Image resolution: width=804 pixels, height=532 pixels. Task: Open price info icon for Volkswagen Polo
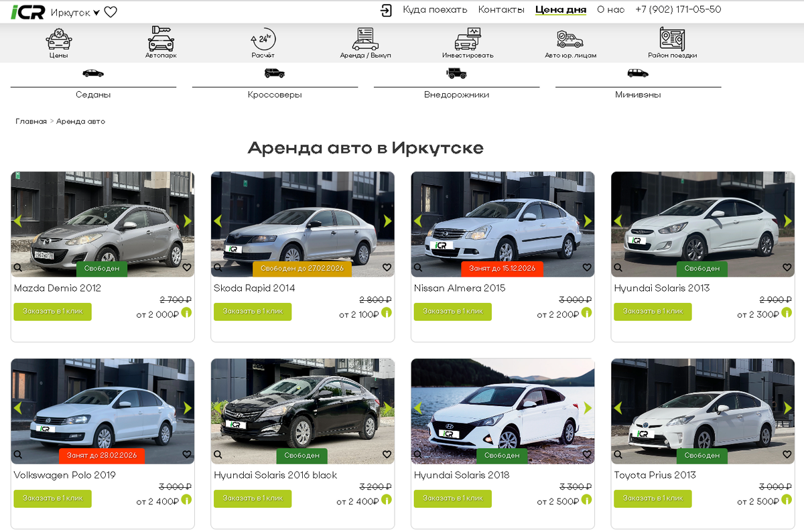[186, 499]
